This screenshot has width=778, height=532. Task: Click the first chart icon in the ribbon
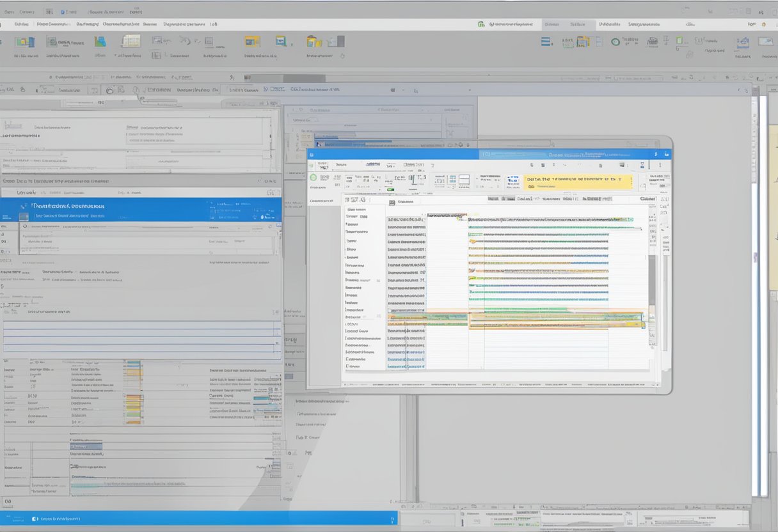[x=24, y=42]
